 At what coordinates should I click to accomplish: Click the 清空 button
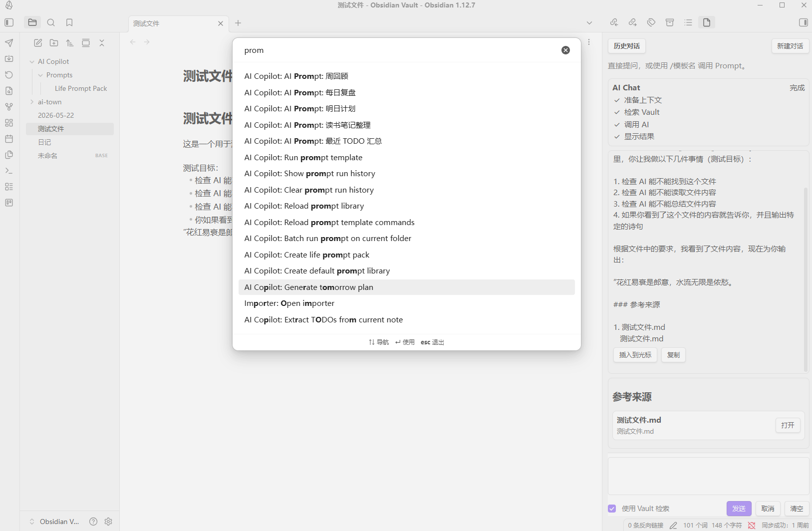[797, 509]
